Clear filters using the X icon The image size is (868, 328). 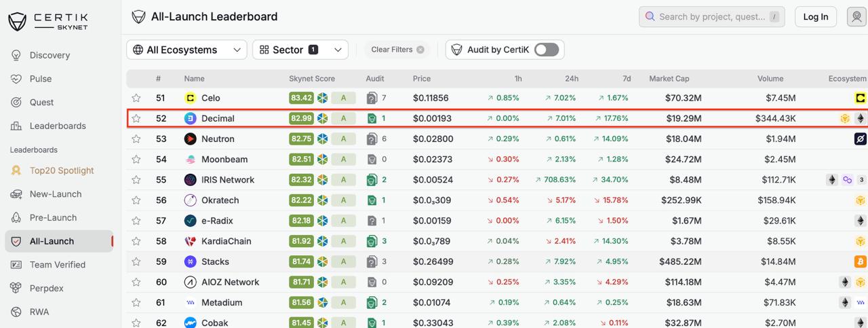(420, 50)
